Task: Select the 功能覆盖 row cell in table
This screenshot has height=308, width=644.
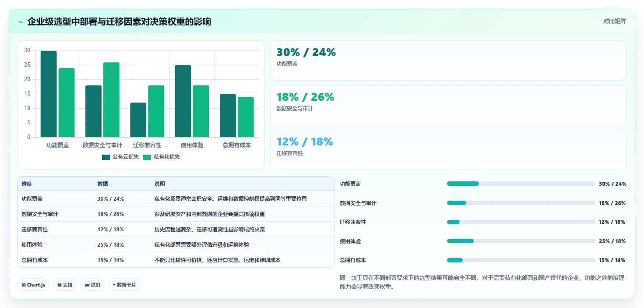Action: 32,199
